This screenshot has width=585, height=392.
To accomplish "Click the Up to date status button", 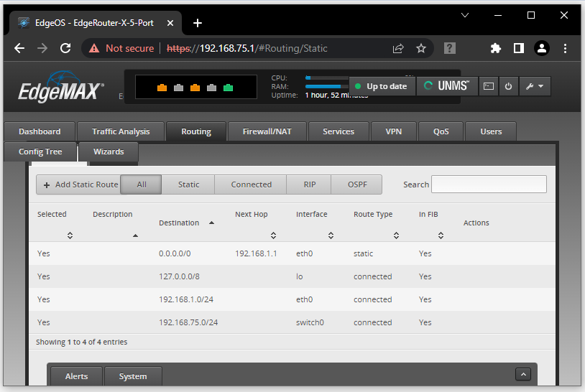I will (x=382, y=86).
